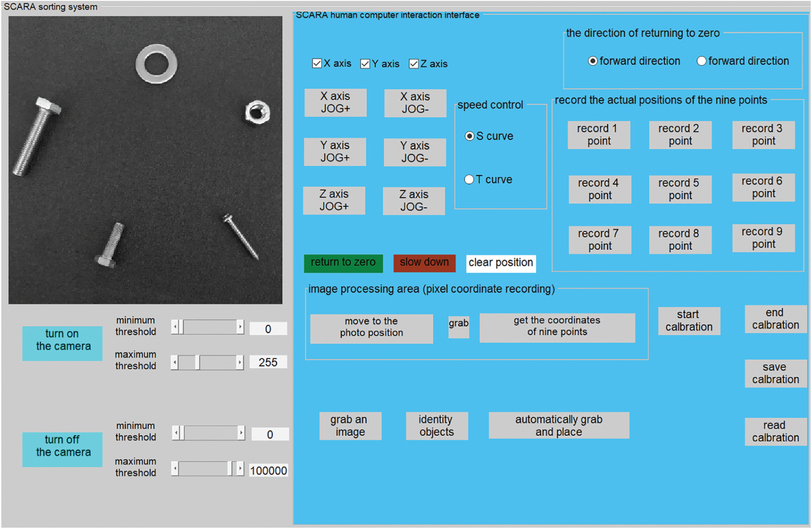This screenshot has height=529, width=812.
Task: Click right arrow of first minimum threshold slider
Action: click(x=240, y=327)
